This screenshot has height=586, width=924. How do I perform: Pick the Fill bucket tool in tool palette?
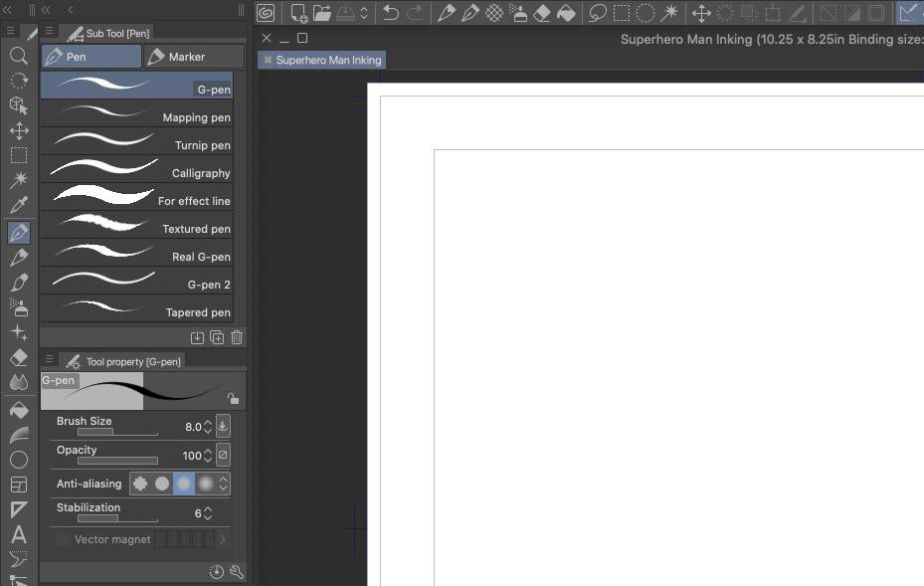click(19, 409)
